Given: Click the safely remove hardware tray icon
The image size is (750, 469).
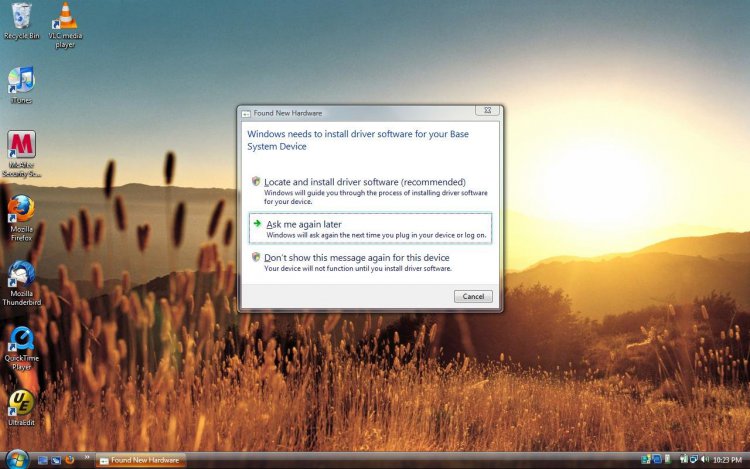Looking at the screenshot, I should point(668,460).
